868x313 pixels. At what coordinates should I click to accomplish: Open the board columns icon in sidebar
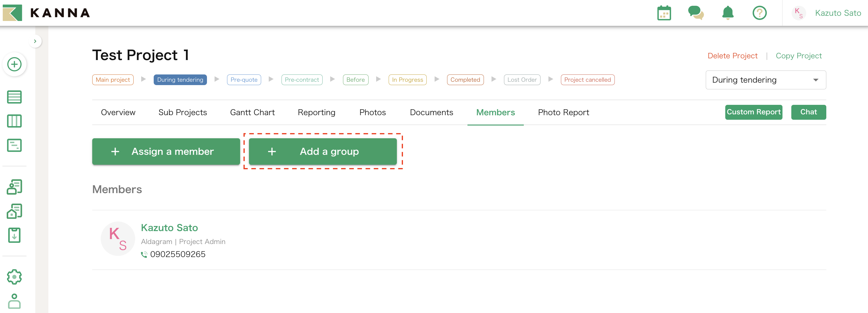(14, 121)
